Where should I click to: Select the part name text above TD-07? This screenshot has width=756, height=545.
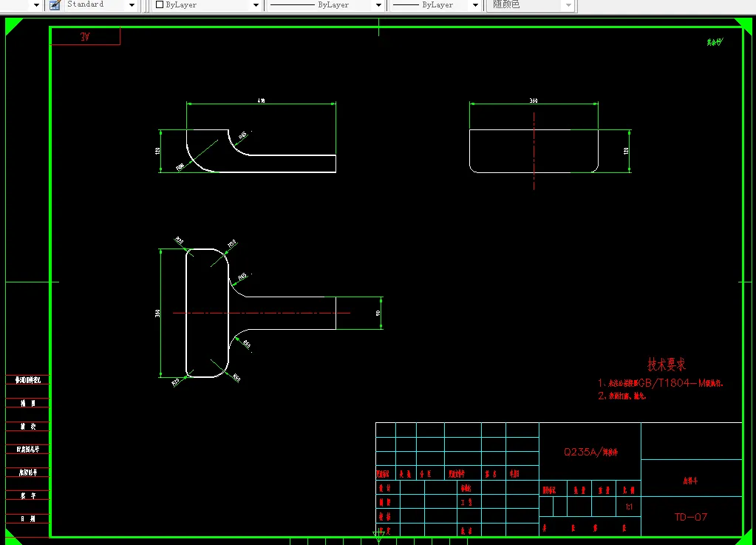[x=690, y=481]
